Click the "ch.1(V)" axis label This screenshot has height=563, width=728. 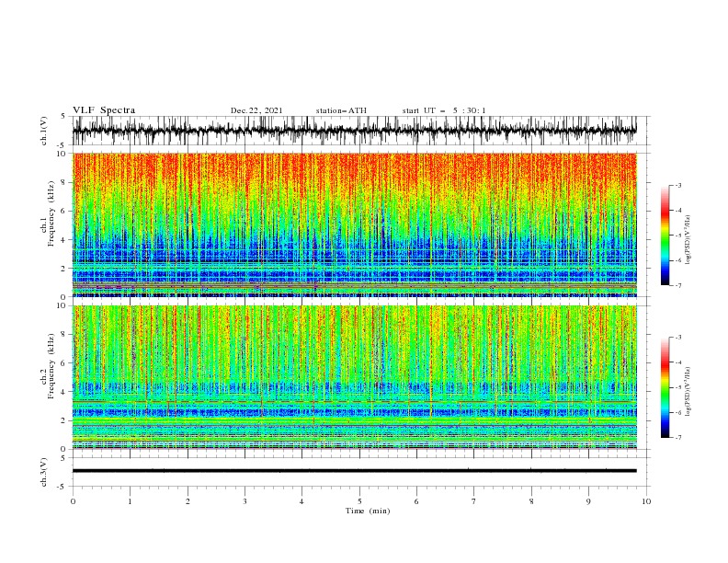(x=43, y=131)
